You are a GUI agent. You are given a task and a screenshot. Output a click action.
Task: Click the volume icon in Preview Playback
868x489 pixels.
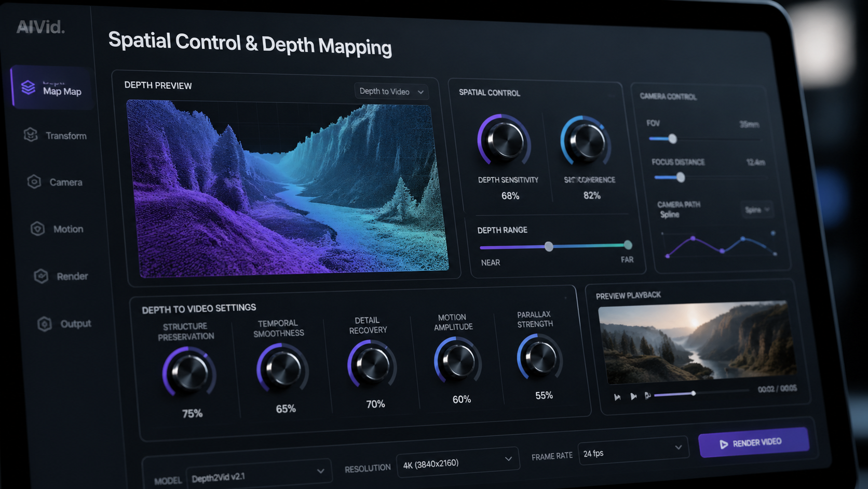coord(647,395)
